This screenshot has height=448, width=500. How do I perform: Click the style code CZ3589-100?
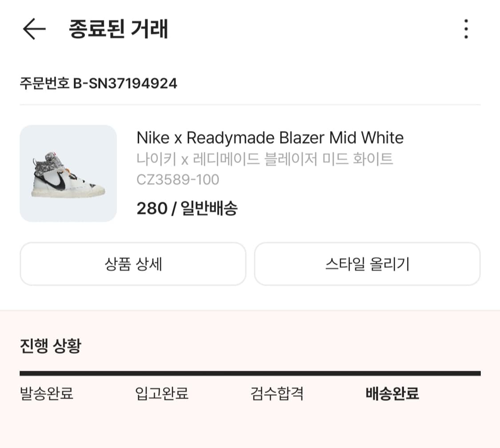pos(178,180)
